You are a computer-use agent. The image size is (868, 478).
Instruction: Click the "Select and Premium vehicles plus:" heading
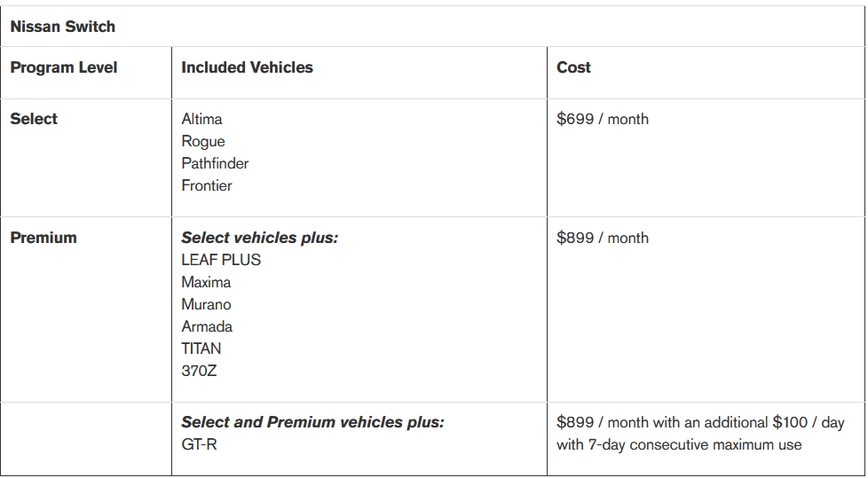click(312, 422)
